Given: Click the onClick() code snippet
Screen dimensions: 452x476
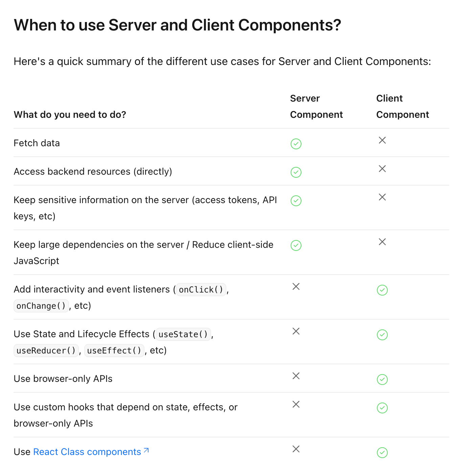Looking at the screenshot, I should [x=201, y=290].
